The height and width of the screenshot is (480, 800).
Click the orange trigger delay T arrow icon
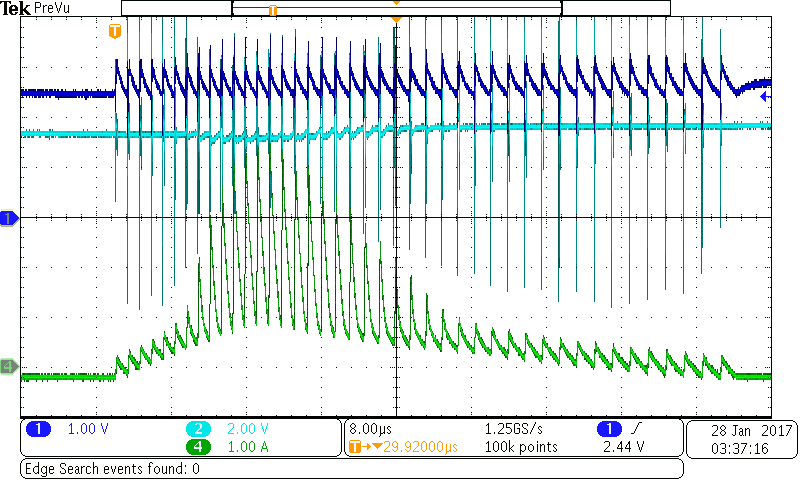click(365, 447)
